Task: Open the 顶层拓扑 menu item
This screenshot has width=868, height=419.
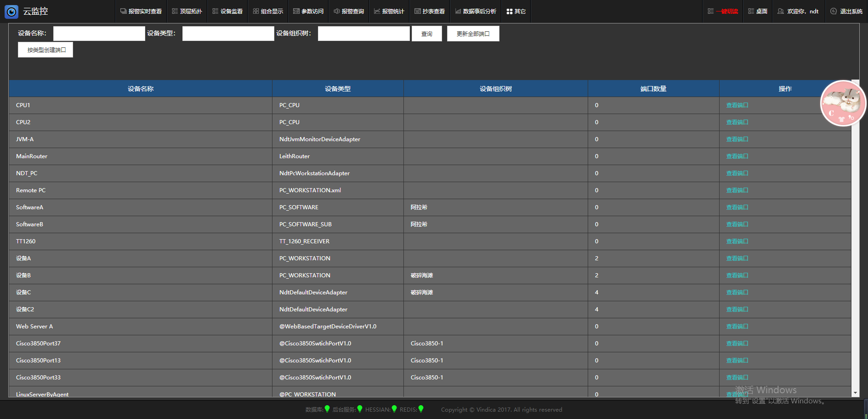Action: [187, 11]
